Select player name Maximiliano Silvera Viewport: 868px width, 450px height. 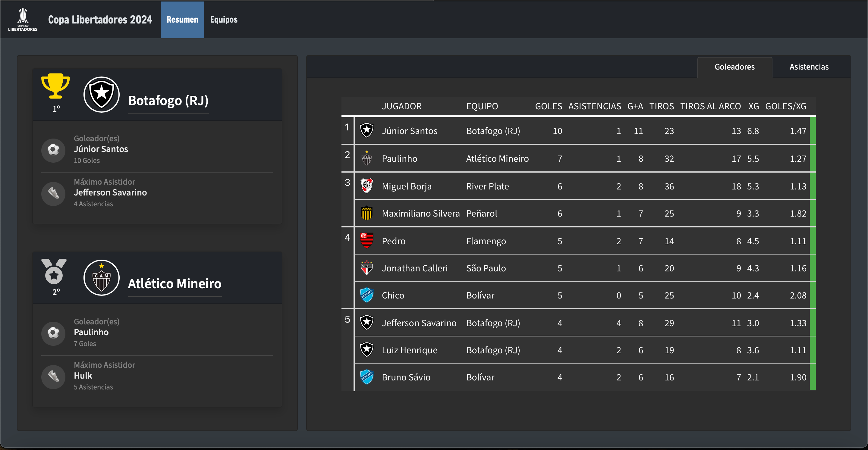[x=420, y=214]
